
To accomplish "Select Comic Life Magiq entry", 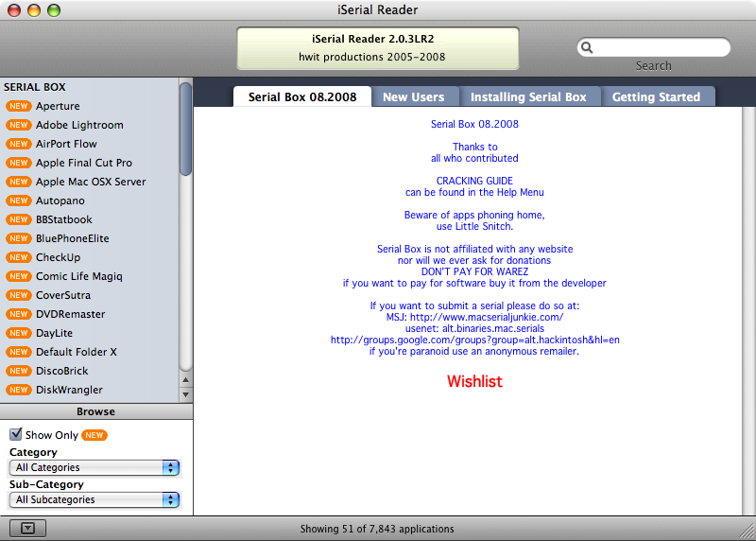I will (89, 276).
